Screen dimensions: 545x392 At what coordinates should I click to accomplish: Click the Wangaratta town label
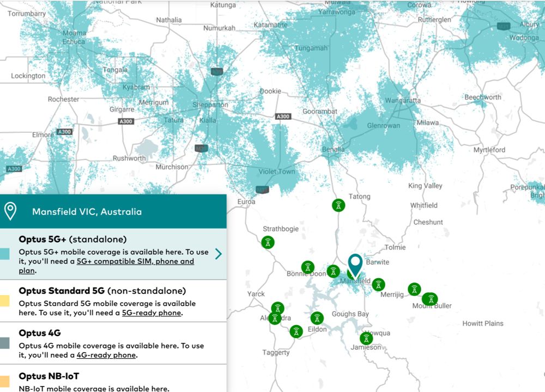403,100
